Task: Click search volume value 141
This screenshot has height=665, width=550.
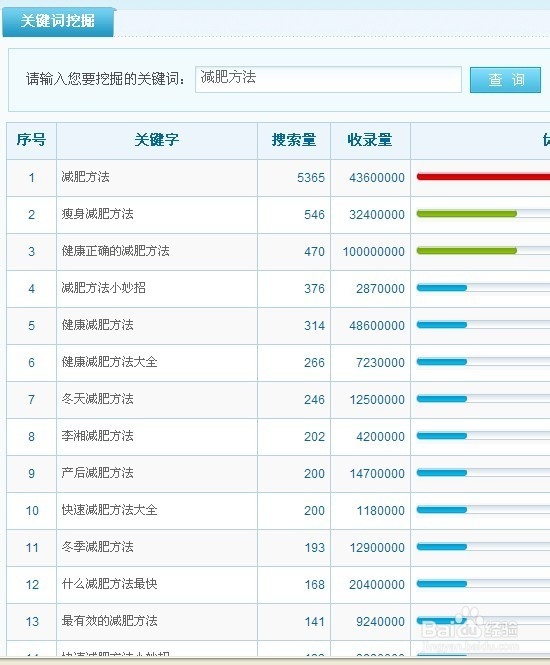Action: 315,622
